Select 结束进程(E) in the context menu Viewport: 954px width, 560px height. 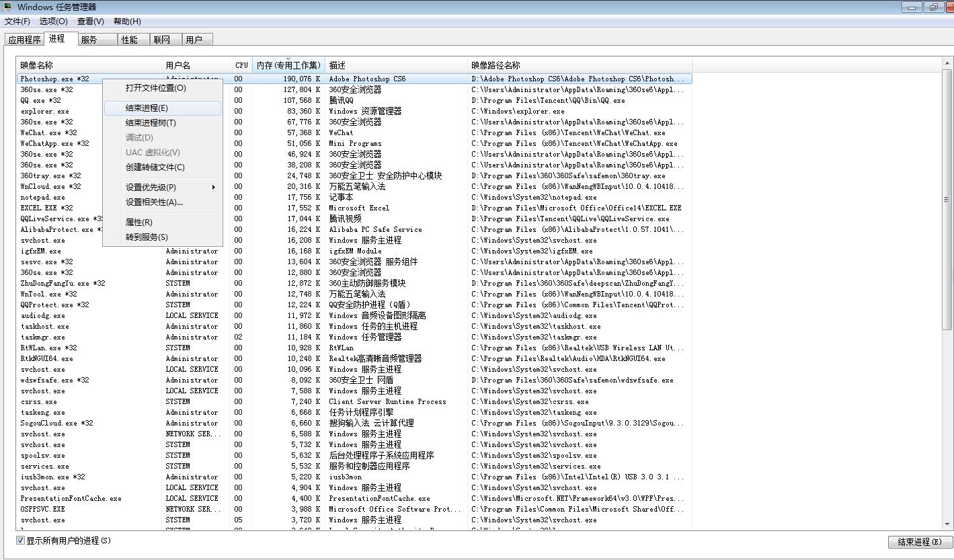coord(163,108)
